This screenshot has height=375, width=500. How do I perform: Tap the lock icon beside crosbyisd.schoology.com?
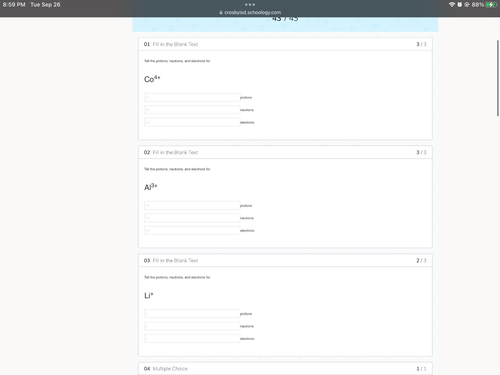[x=221, y=12]
